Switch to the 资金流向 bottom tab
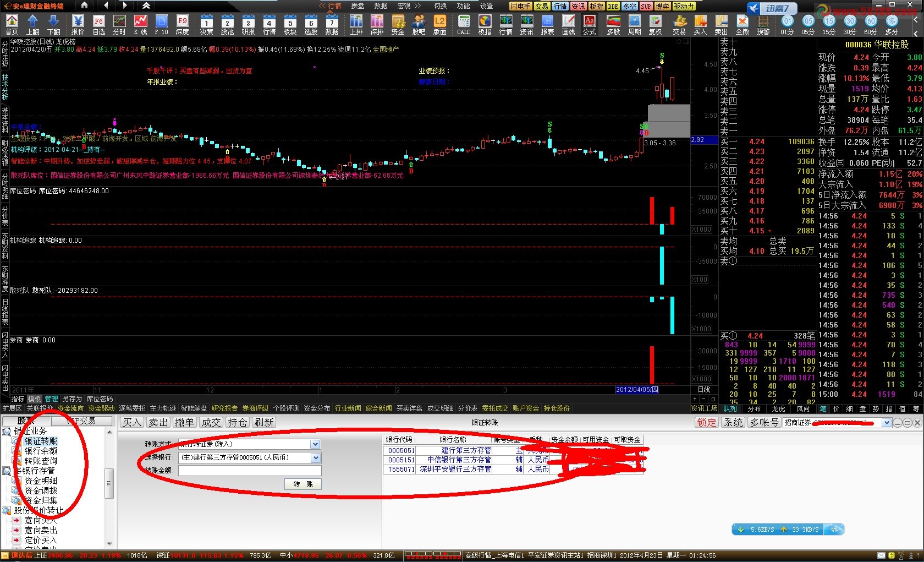Image resolution: width=924 pixels, height=562 pixels. coord(70,408)
